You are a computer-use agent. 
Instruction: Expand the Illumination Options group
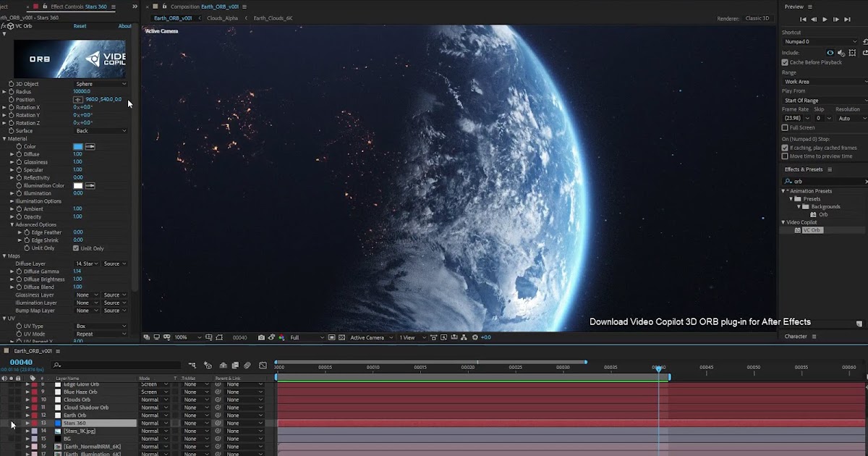pos(12,201)
